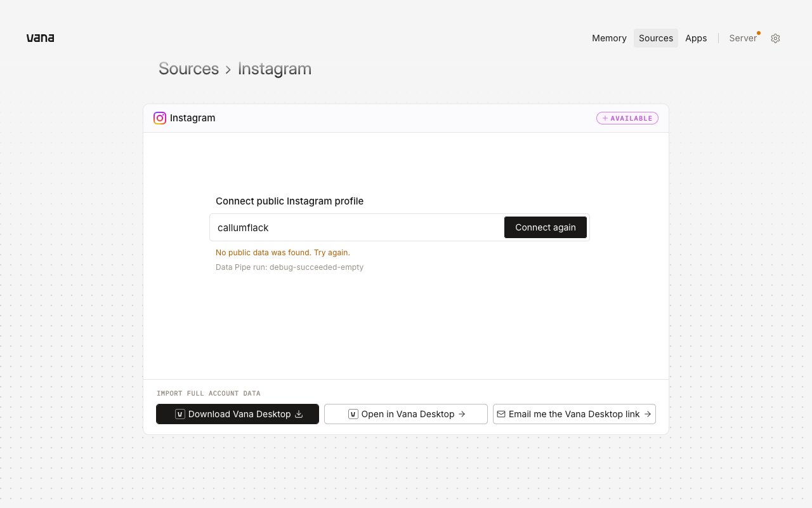Viewport: 812px width, 508px height.
Task: Open the Apps tab
Action: [696, 38]
